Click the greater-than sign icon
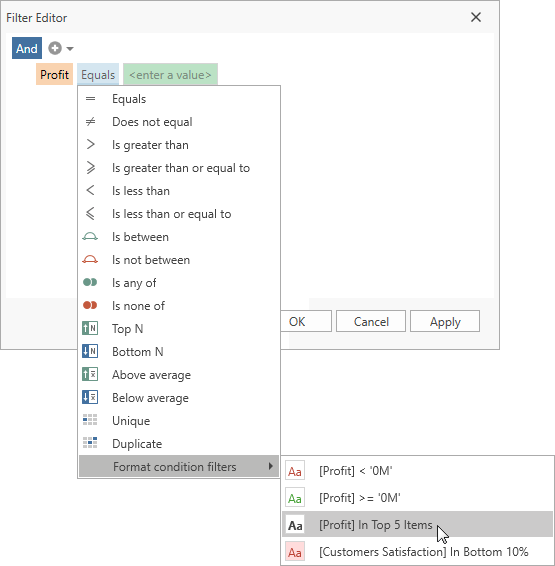The width and height of the screenshot is (555, 566). pyautogui.click(x=90, y=145)
